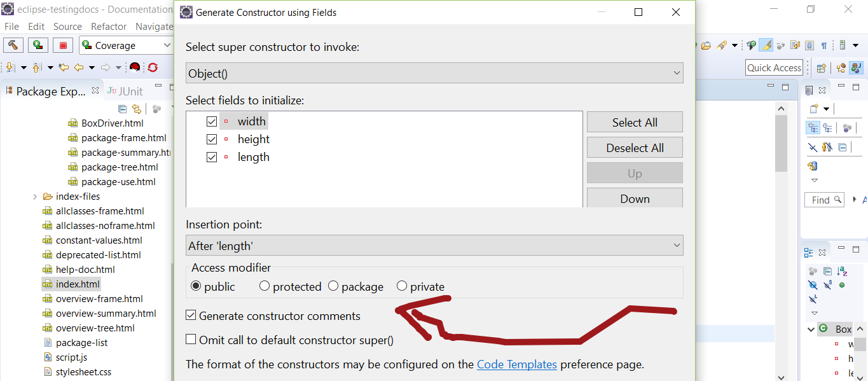Open the Insertion point dropdown
Screen dimensions: 868x381
(434, 246)
